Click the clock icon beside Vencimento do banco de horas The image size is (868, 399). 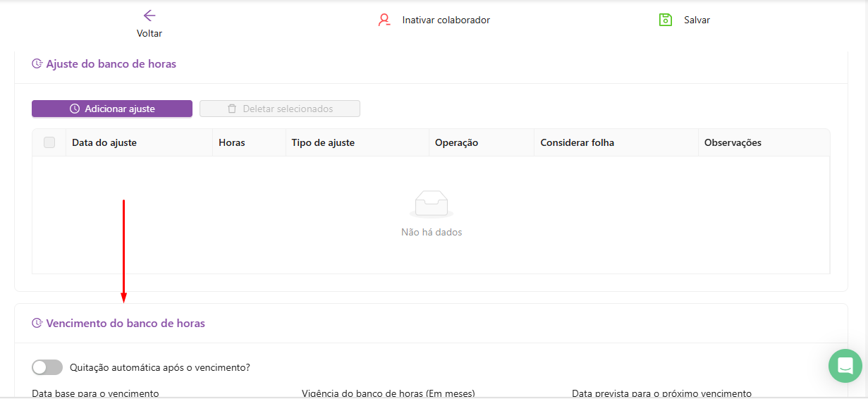[37, 324]
